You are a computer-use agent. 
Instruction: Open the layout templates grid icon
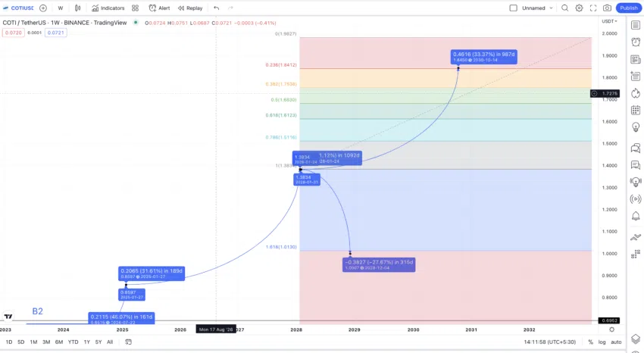[x=135, y=8]
